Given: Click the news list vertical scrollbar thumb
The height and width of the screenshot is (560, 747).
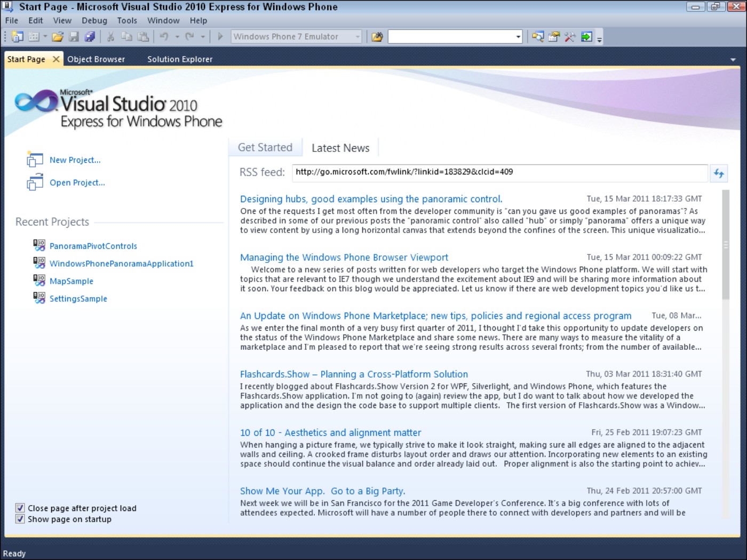Looking at the screenshot, I should pos(726,245).
